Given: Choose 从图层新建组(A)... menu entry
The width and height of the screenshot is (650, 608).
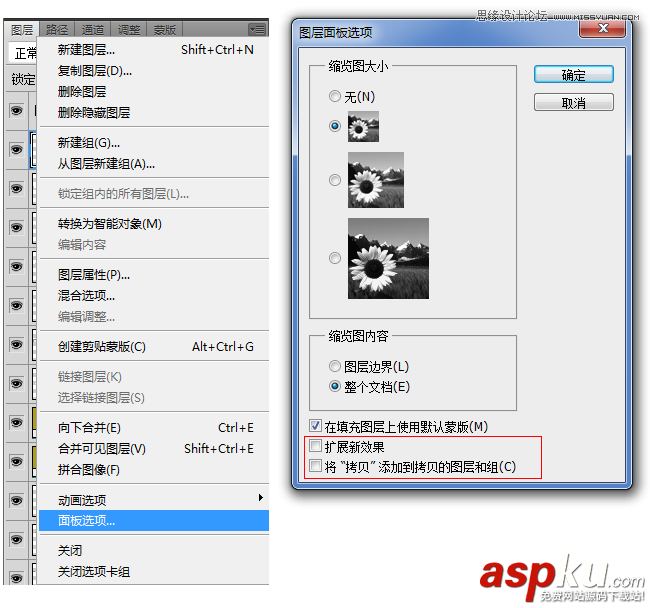Looking at the screenshot, I should (154, 164).
